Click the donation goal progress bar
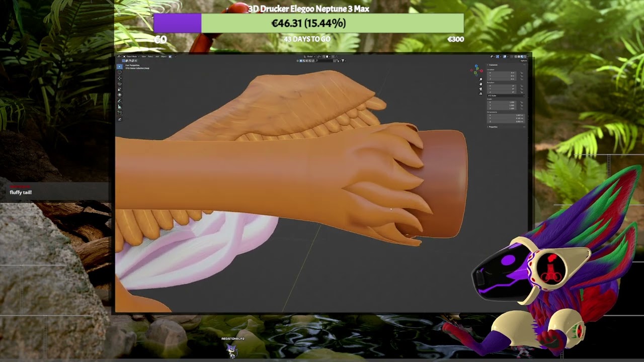 click(309, 23)
